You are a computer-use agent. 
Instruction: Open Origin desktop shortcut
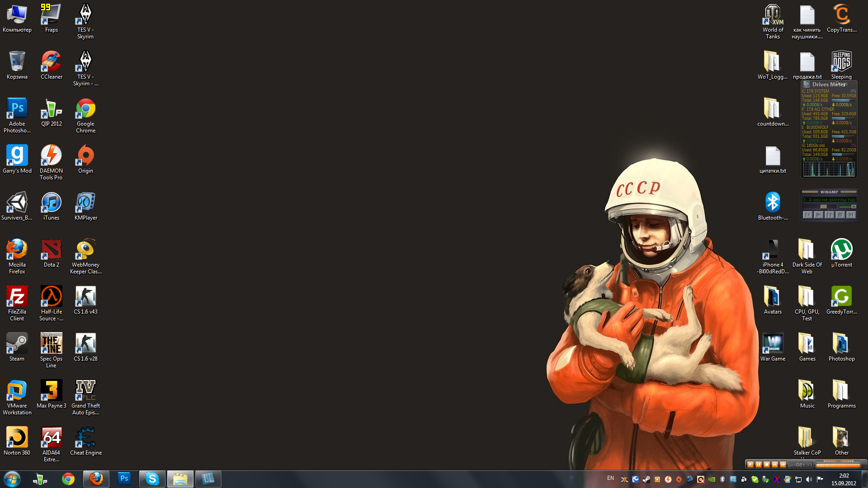point(85,160)
